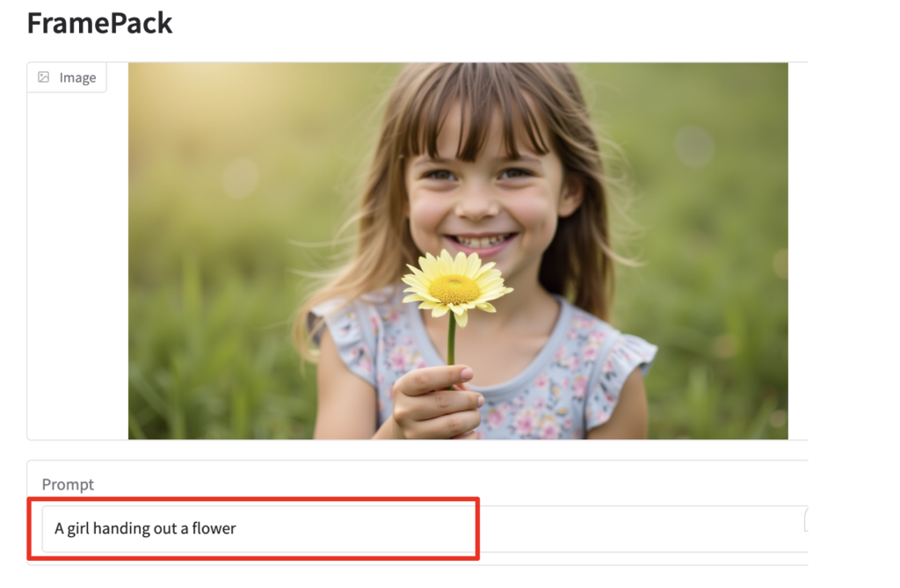Click the partially visible control right of the prompt
The width and height of the screenshot is (900, 588).
tap(806, 519)
